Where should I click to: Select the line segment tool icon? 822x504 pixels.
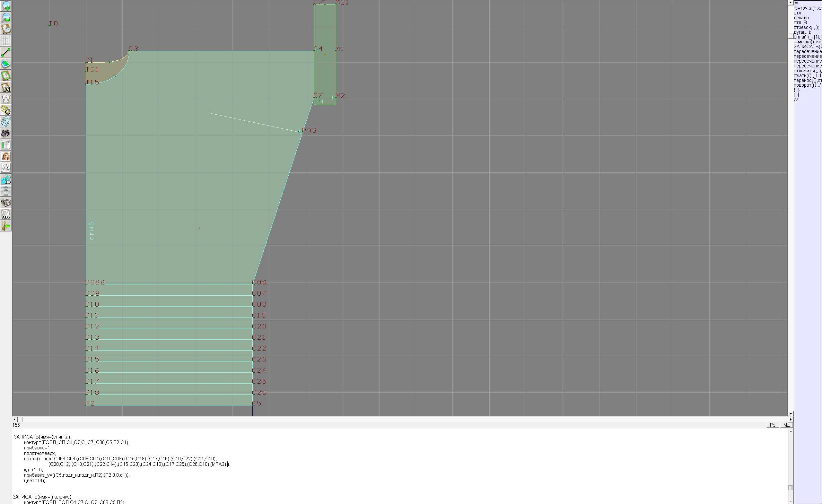click(x=6, y=52)
